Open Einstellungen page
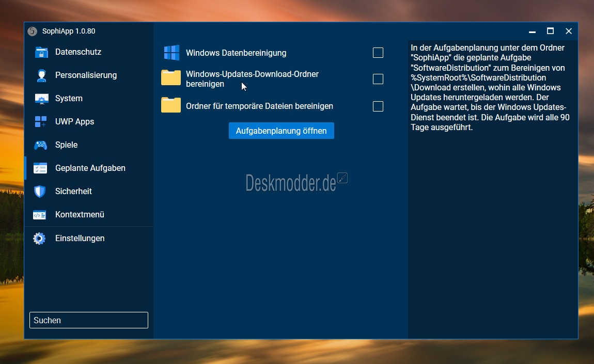This screenshot has height=364, width=594. tap(89, 238)
